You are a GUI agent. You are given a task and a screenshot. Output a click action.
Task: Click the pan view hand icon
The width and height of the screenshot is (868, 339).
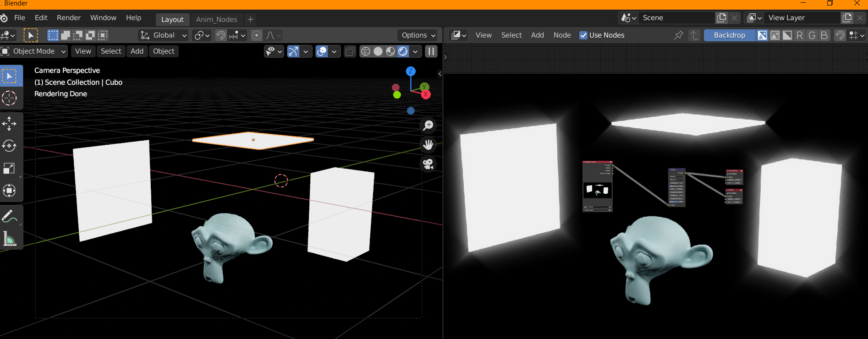tap(428, 145)
